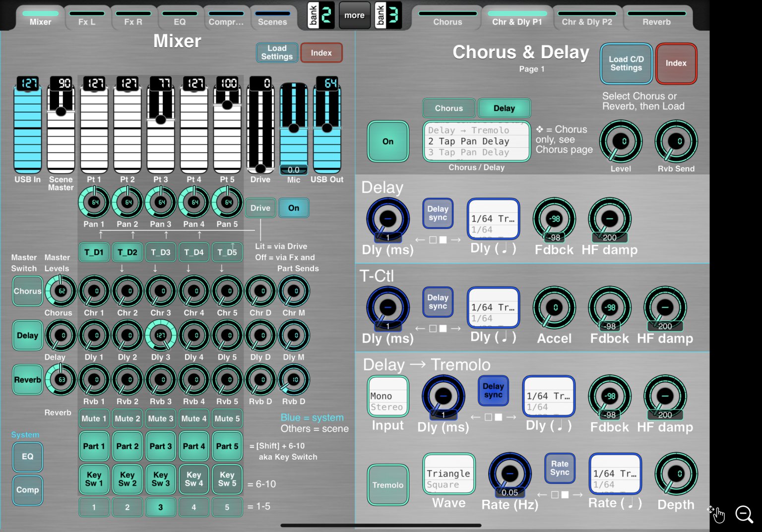This screenshot has height=532, width=762.
Task: Switch to the Mixer tab
Action: tap(40, 18)
